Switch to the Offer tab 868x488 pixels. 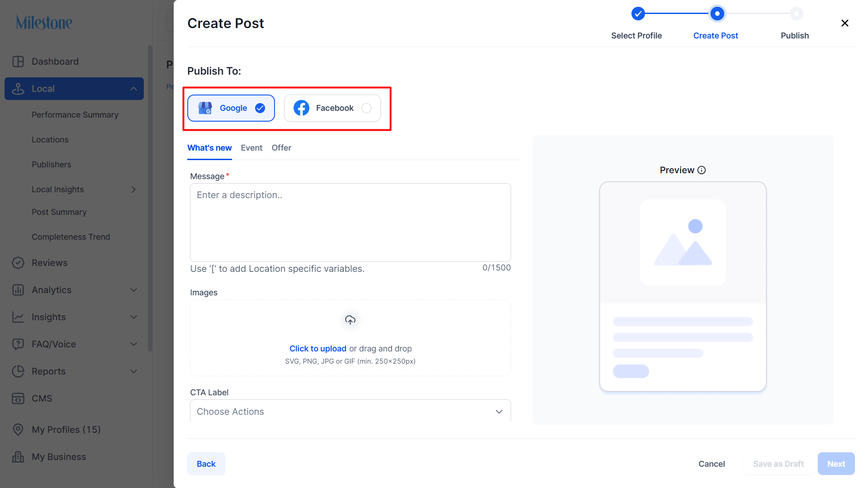(x=281, y=148)
